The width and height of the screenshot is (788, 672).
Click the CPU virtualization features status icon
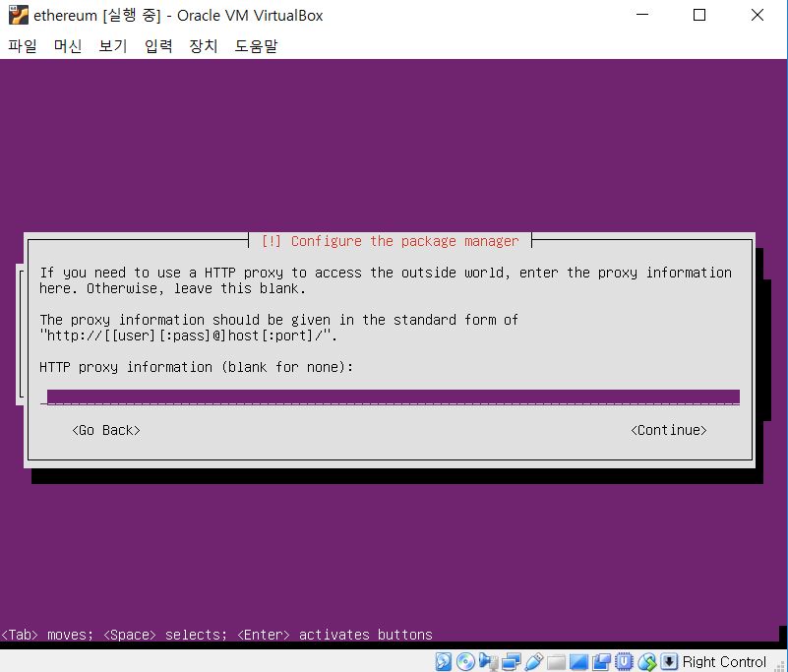[x=624, y=661]
